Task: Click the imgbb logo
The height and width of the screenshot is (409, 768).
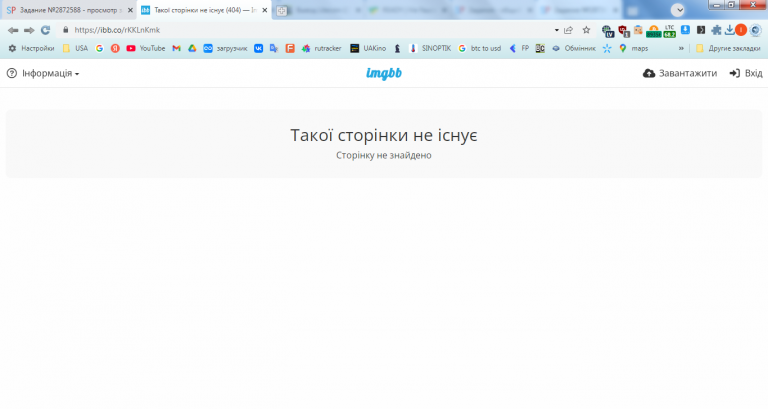Action: (x=384, y=73)
